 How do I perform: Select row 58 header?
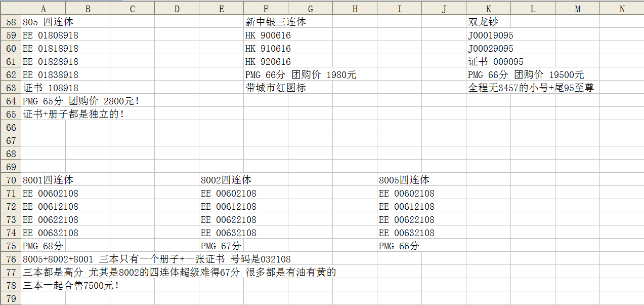point(10,22)
